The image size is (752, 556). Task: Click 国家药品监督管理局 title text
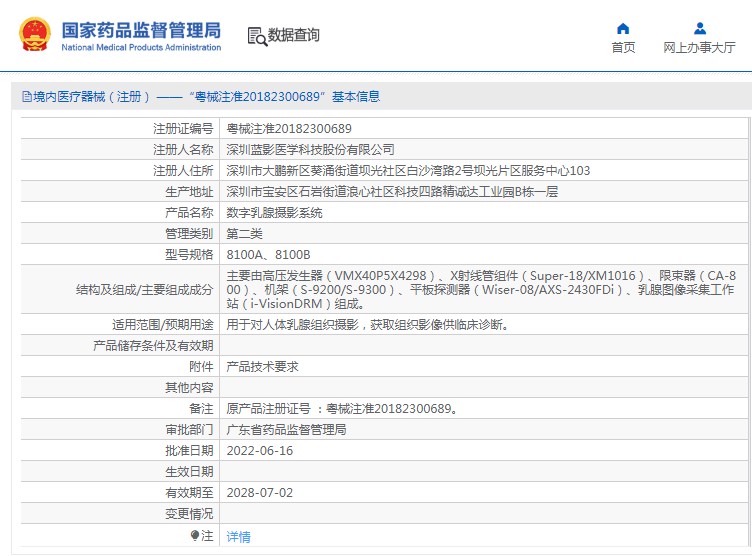point(141,30)
